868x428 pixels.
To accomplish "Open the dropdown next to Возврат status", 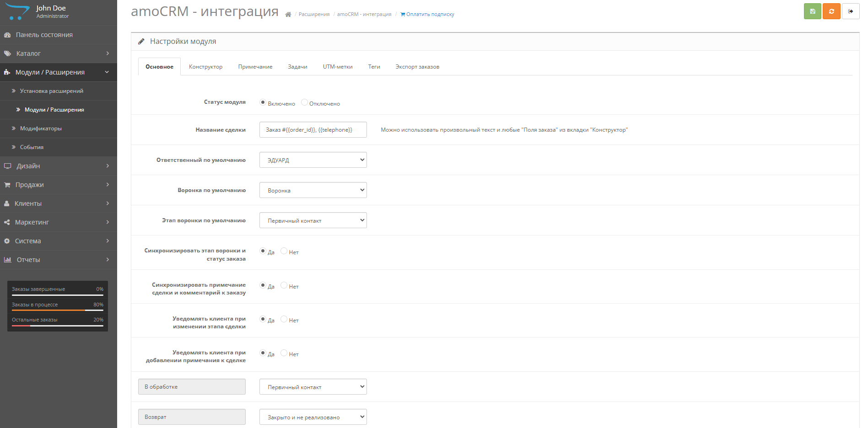I will [x=313, y=417].
